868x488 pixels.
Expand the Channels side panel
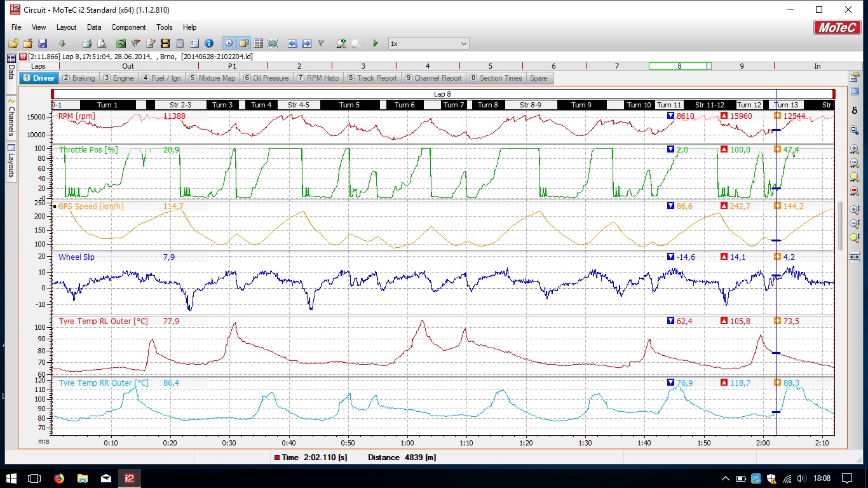tap(11, 118)
